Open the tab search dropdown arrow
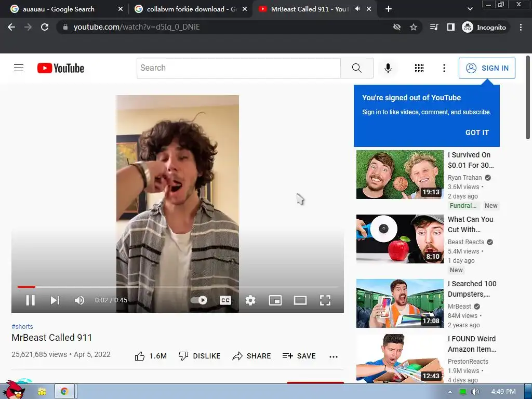This screenshot has height=399, width=532. click(470, 9)
